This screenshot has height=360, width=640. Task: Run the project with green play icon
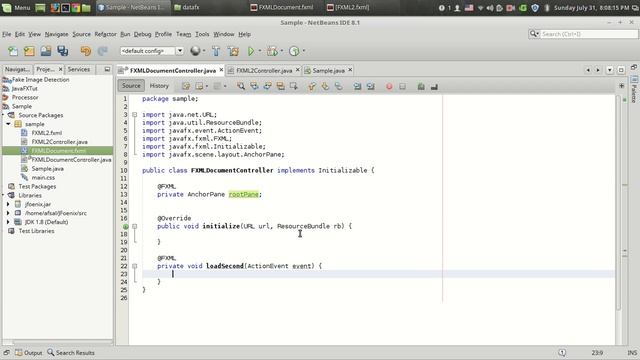point(251,51)
